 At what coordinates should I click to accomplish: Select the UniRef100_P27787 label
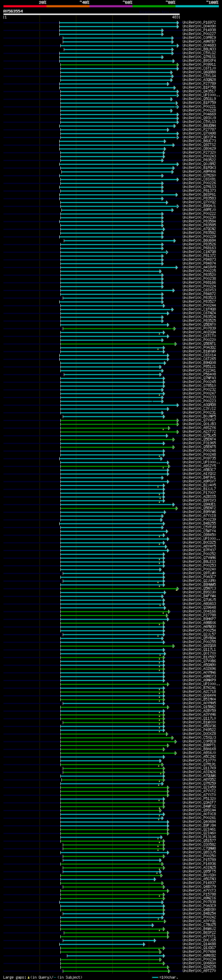point(199,129)
